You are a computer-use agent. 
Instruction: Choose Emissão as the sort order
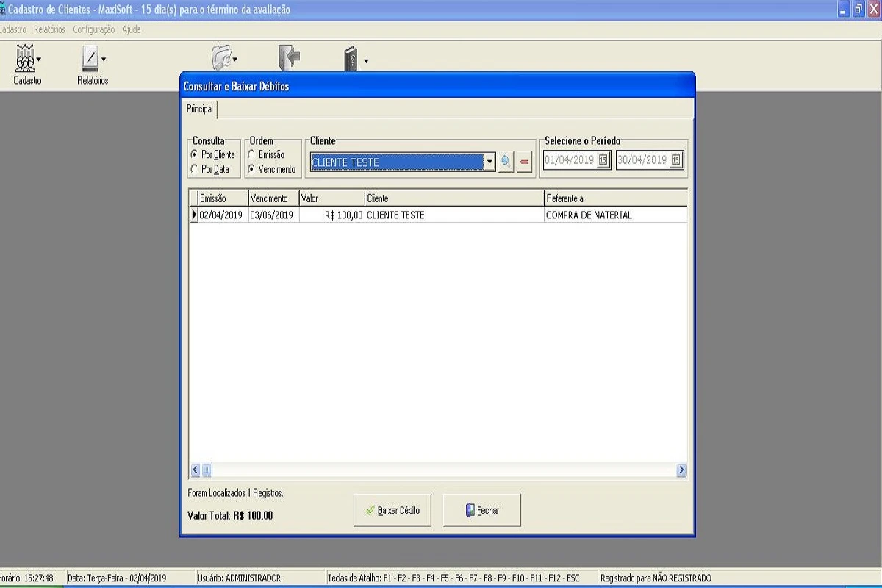click(x=251, y=155)
